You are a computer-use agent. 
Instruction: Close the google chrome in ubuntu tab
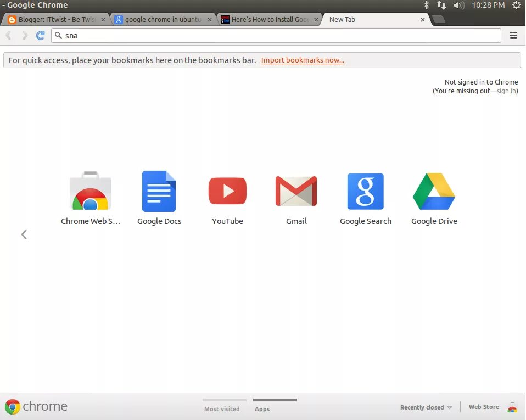(210, 20)
